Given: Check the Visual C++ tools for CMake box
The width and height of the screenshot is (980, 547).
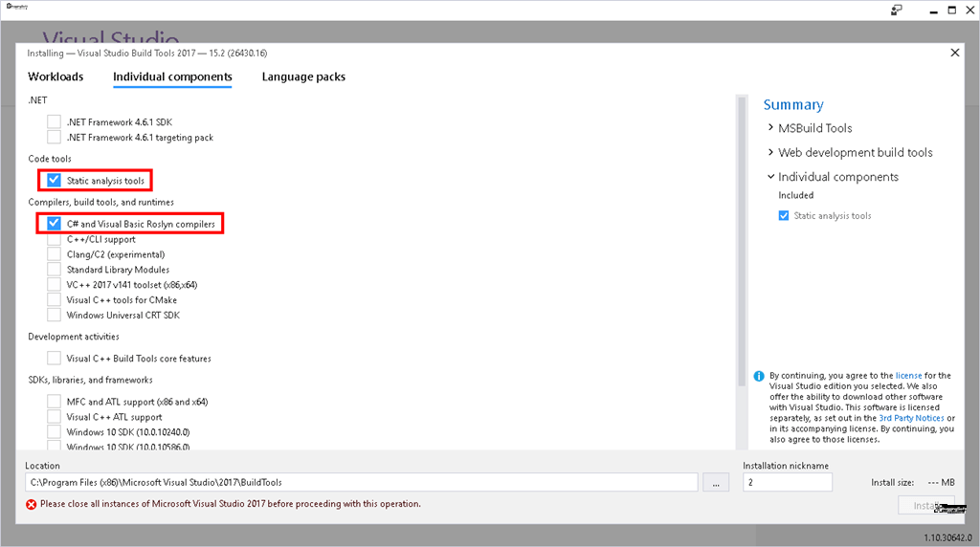Looking at the screenshot, I should (55, 300).
